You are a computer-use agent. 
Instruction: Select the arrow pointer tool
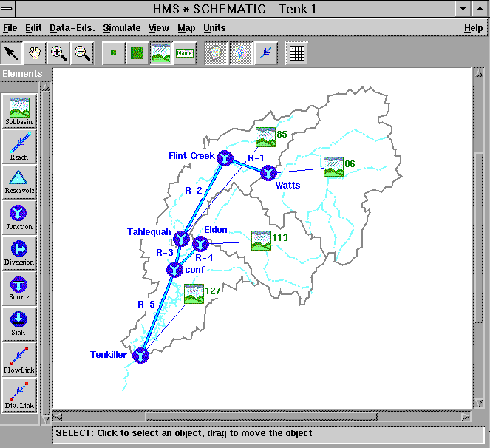(12, 52)
